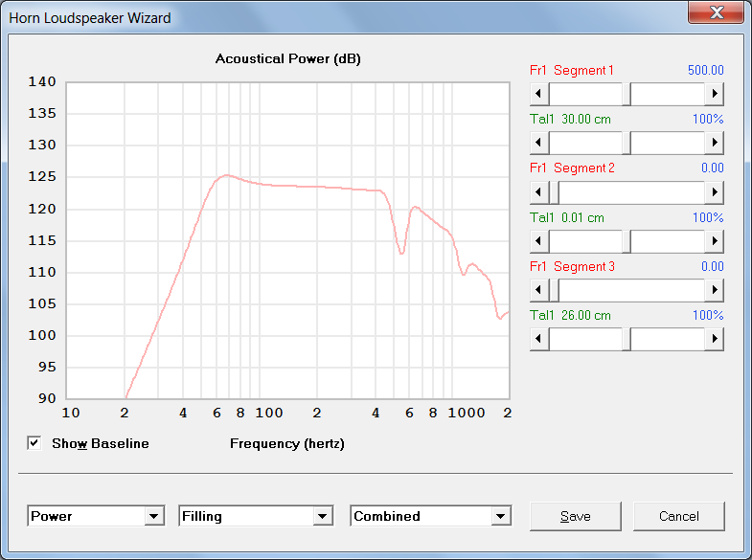Click left arrow of Fr1 Segment 3 slider
752x560 pixels.
tap(539, 290)
